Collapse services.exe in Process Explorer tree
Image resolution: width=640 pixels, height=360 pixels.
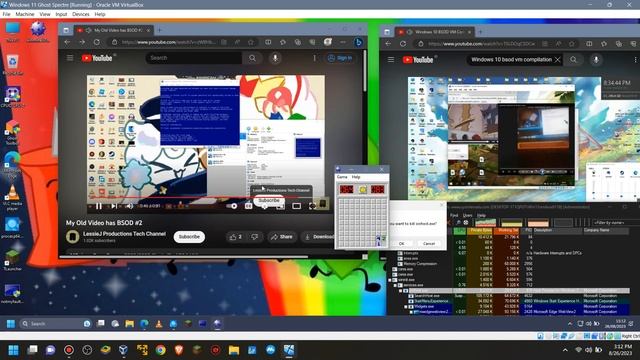[x=395, y=285]
